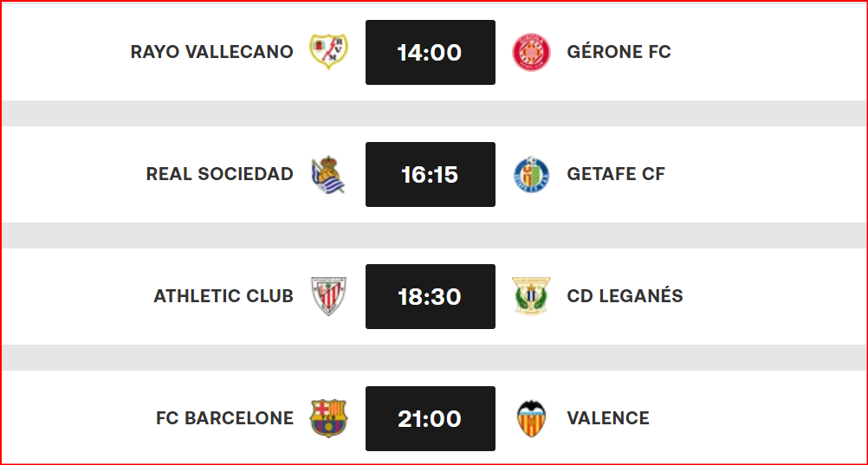Open the CD Leganés team name link

625,296
